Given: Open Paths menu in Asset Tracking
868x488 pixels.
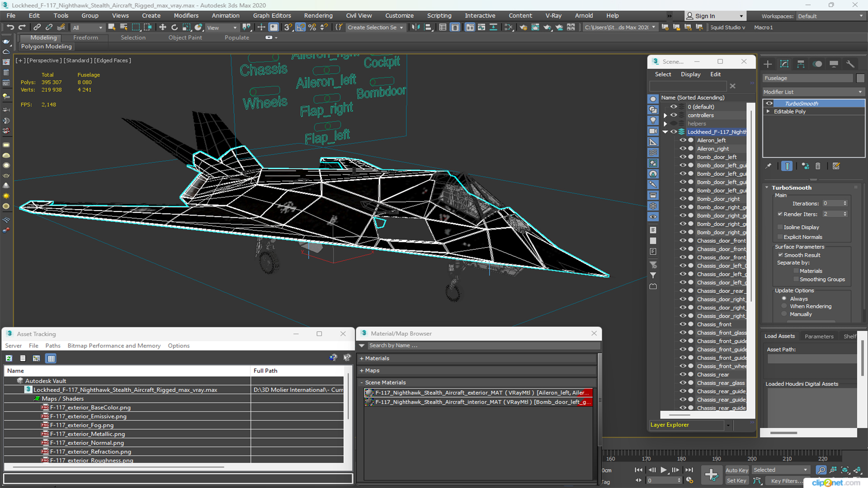Looking at the screenshot, I should click(x=52, y=346).
